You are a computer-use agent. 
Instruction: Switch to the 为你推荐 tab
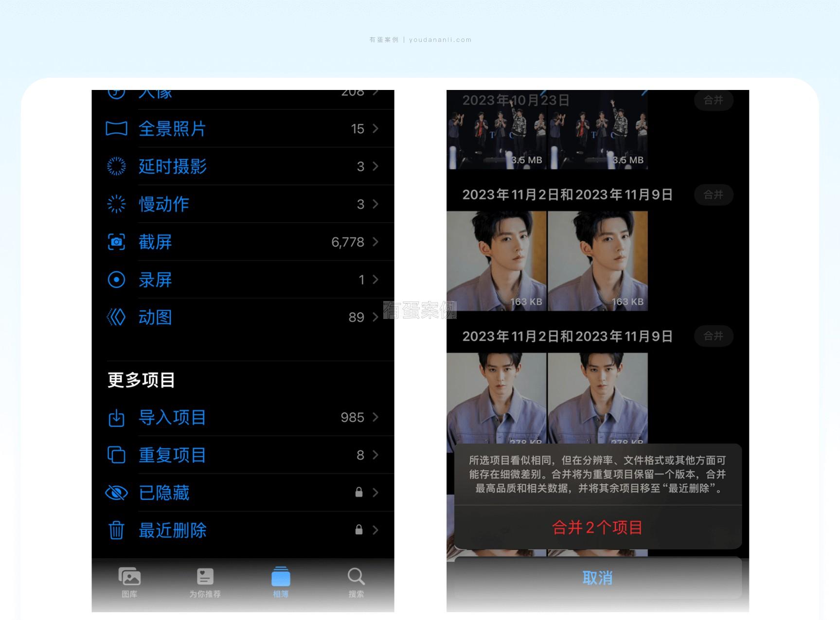pyautogui.click(x=205, y=582)
